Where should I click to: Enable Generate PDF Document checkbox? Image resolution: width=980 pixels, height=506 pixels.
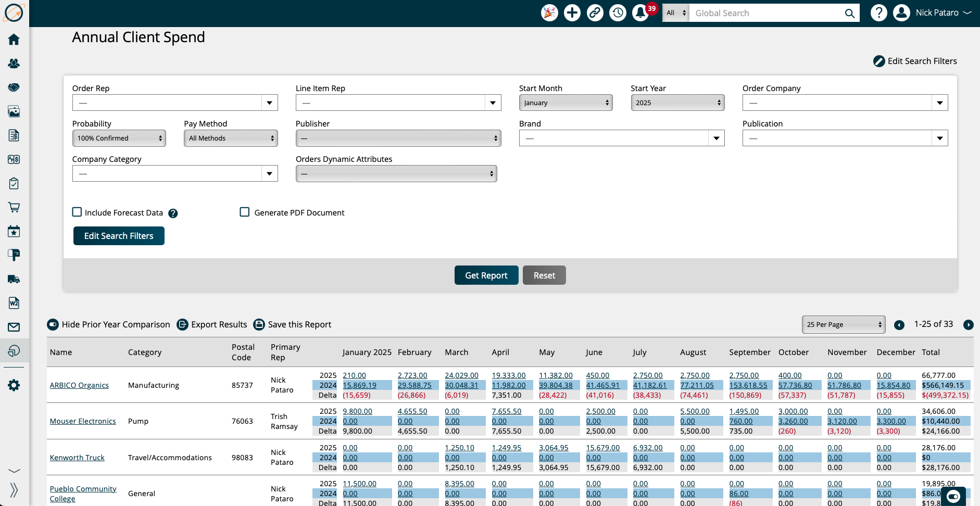coord(244,212)
